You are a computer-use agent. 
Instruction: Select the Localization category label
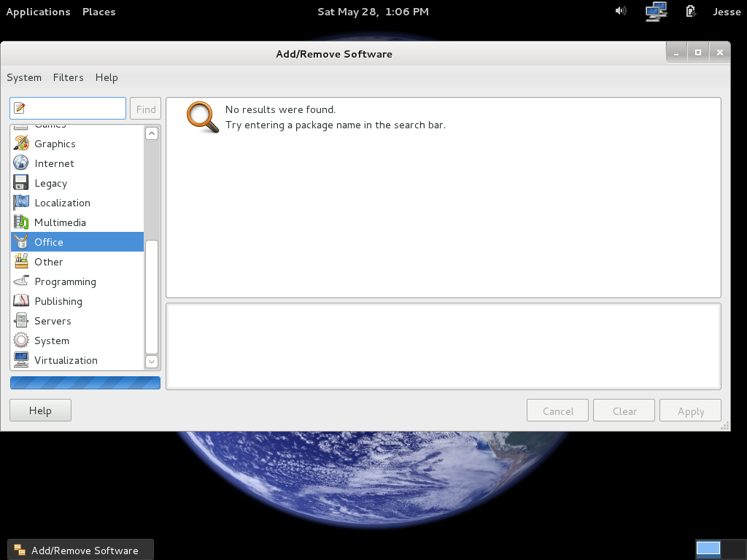(63, 203)
